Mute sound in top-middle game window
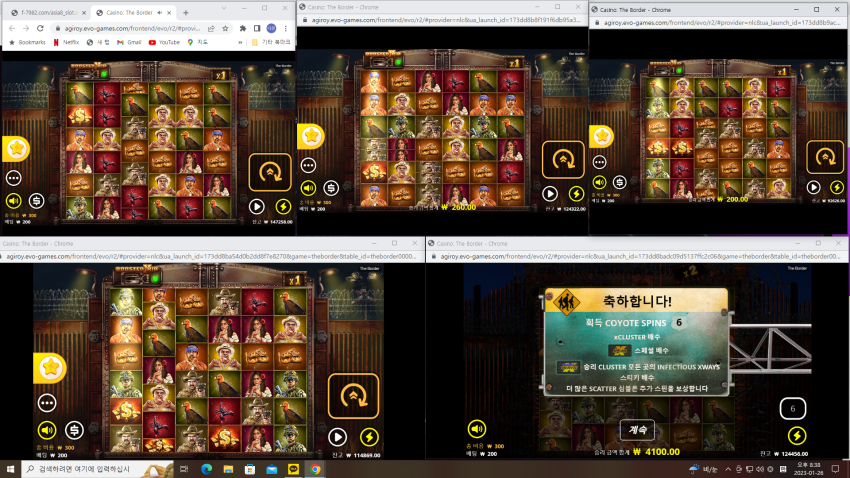 coord(308,188)
